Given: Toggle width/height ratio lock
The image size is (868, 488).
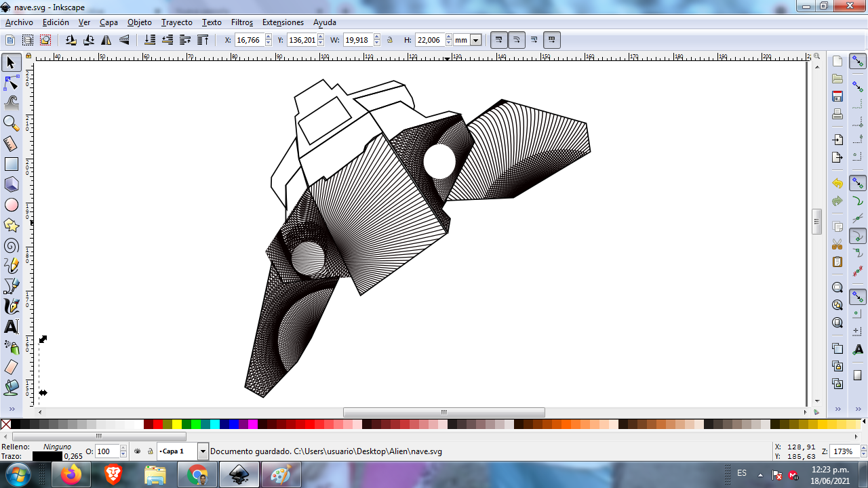Looking at the screenshot, I should (x=390, y=40).
